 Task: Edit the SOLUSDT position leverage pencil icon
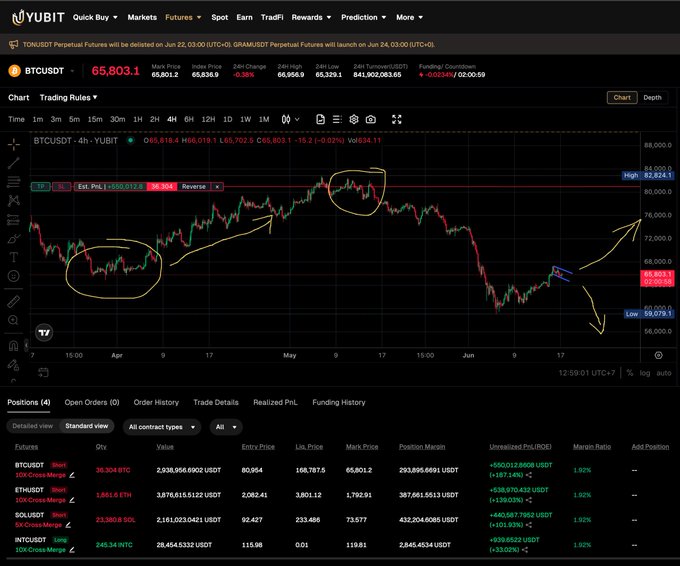[x=68, y=525]
